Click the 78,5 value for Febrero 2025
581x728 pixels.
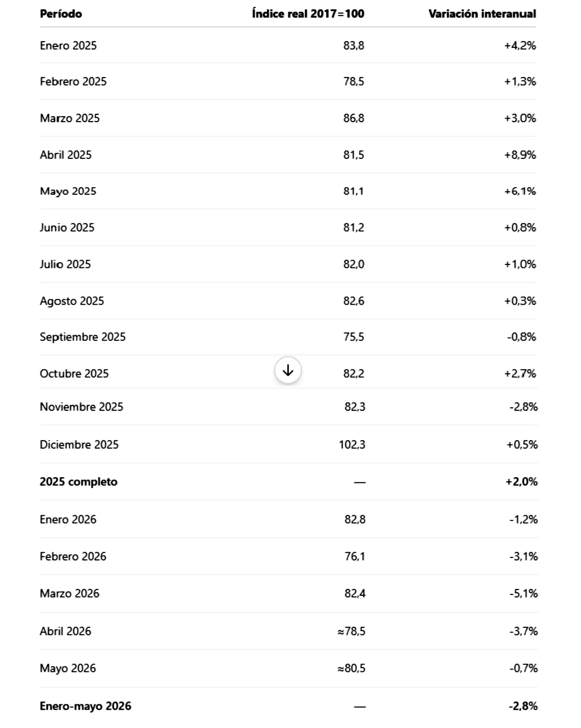tap(354, 81)
